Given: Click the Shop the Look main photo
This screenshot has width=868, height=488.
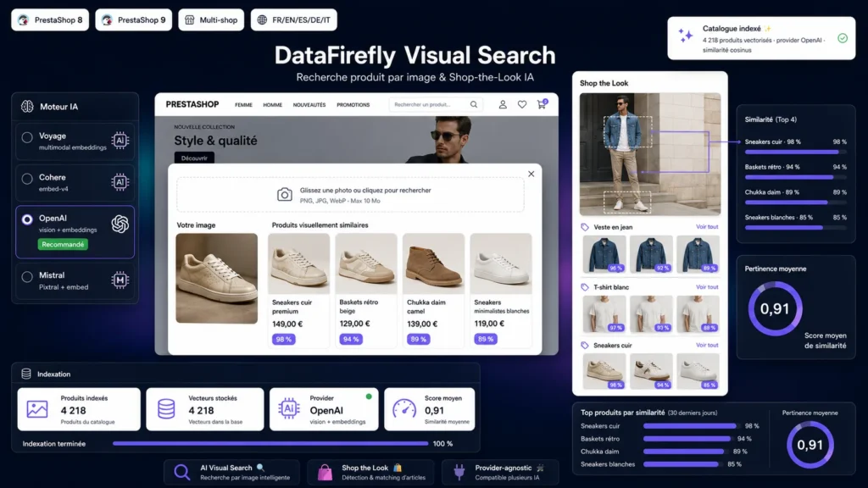Looking at the screenshot, I should coord(650,154).
